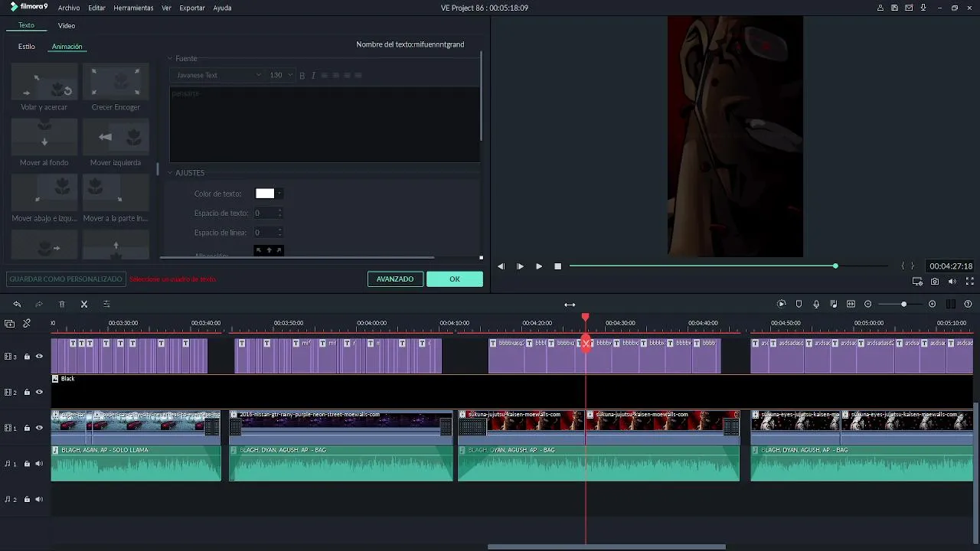Screen dimensions: 980x551
Task: Add a marker with the shield icon
Action: (799, 304)
